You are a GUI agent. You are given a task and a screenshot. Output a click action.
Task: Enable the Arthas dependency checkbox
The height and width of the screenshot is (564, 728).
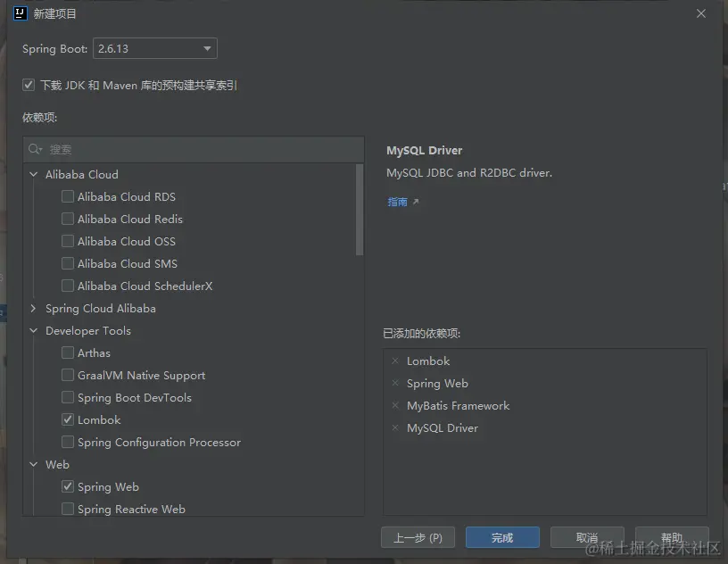coord(68,352)
